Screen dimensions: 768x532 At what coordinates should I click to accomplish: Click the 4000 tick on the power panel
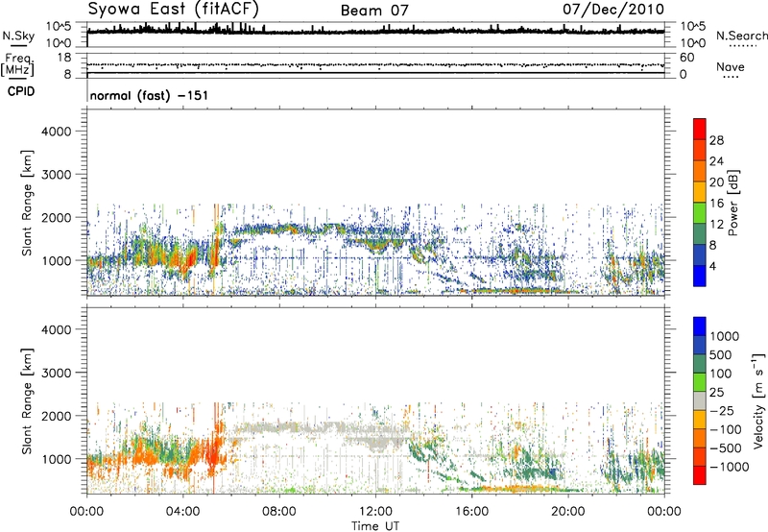pos(57,132)
